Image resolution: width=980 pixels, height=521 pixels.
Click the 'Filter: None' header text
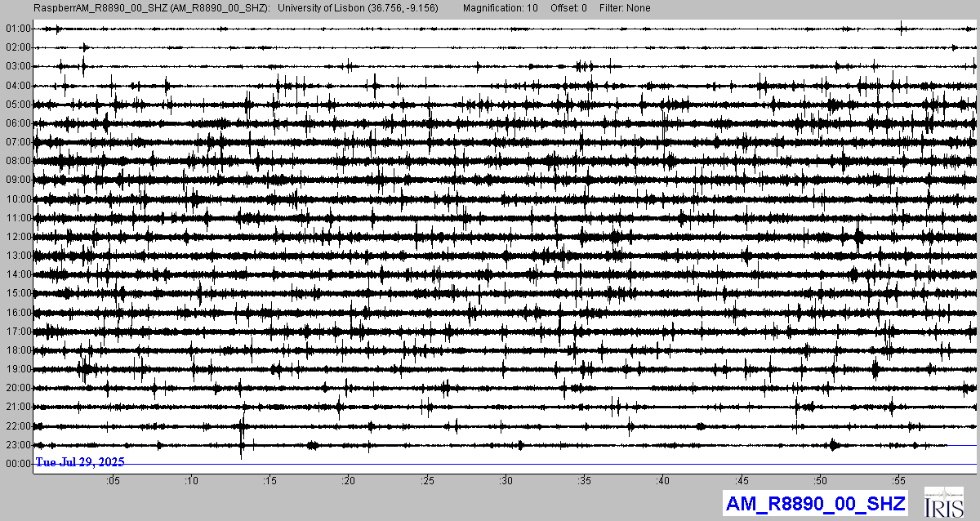point(623,7)
